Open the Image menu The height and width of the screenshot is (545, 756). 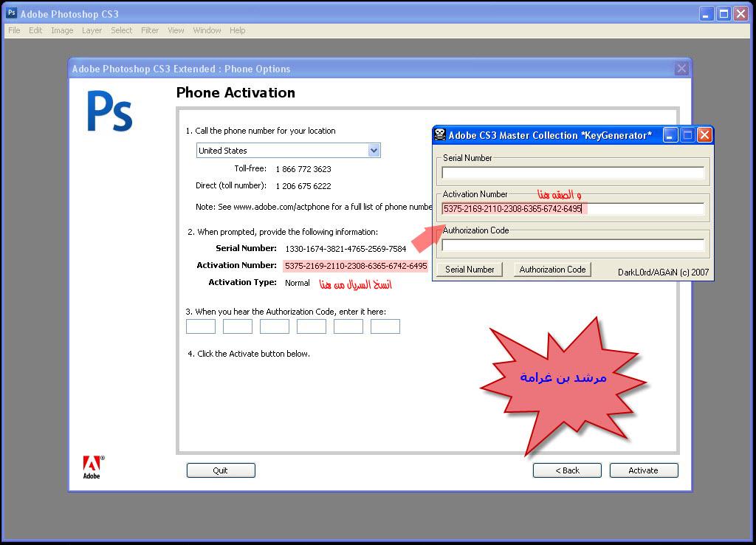(62, 30)
